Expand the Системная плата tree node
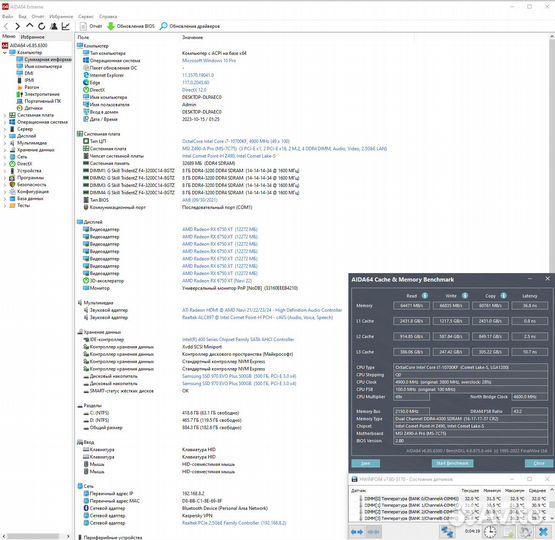The image size is (555, 540). 5,115
